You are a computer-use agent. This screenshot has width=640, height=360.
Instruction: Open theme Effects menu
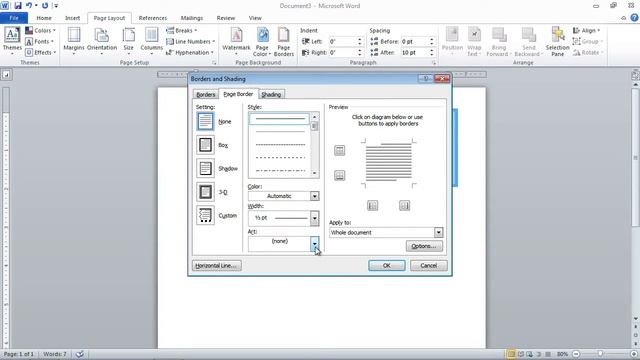click(40, 52)
